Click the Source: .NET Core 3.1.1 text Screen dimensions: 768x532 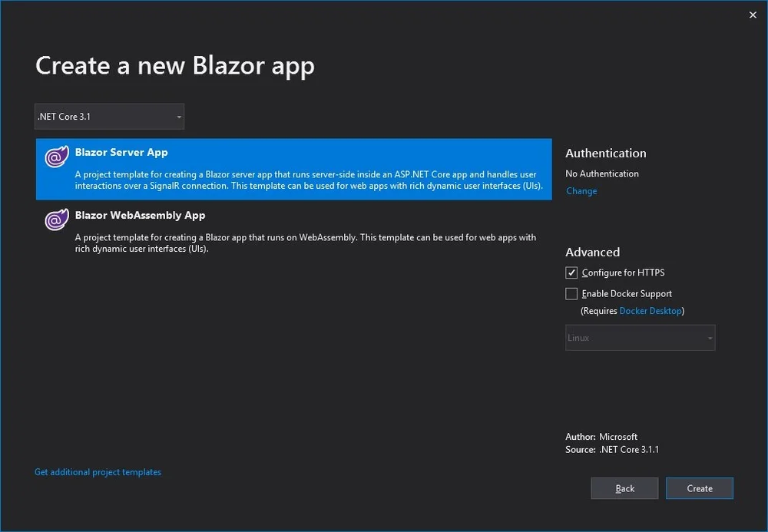(612, 449)
